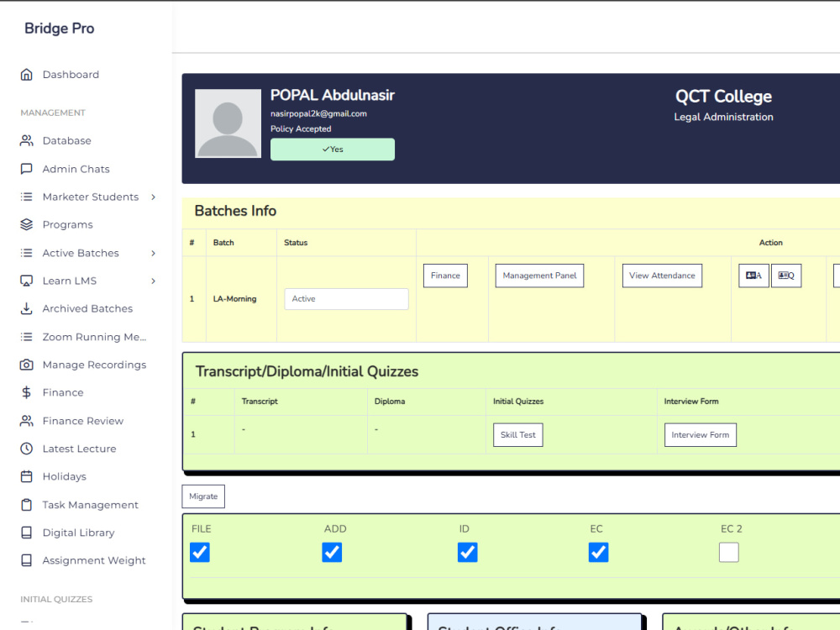
Task: Expand the Learn LMS submenu chevron
Action: 153,281
